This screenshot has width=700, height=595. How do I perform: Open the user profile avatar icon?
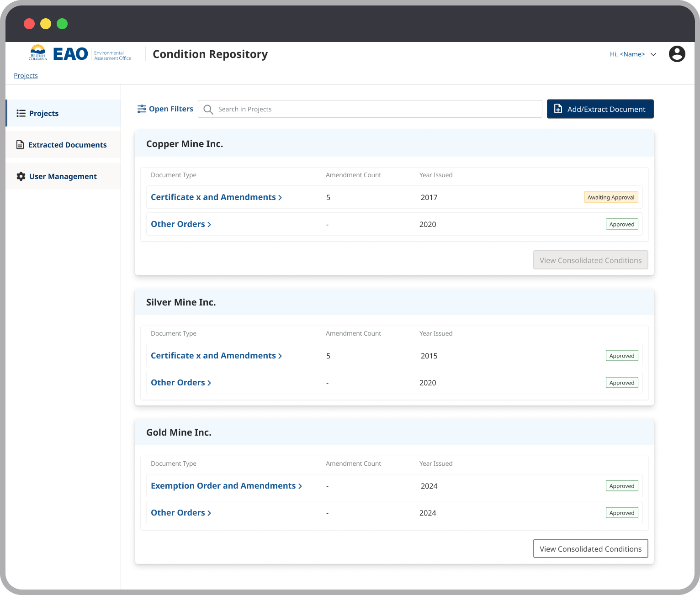tap(677, 54)
